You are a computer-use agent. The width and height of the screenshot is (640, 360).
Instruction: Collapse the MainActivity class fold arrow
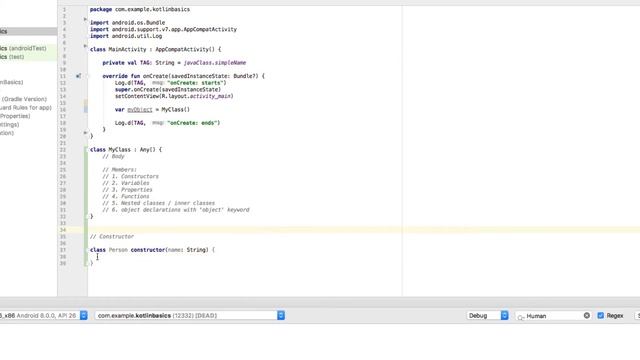tap(85, 46)
